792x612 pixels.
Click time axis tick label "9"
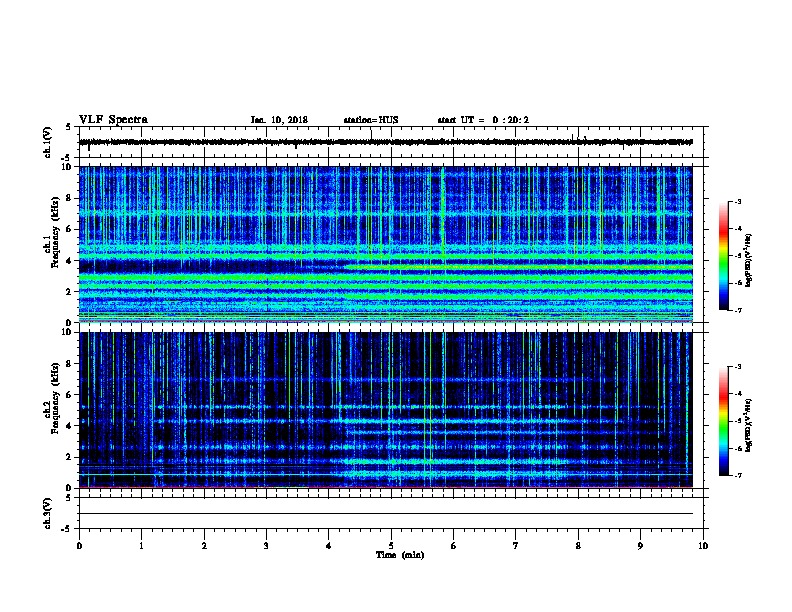(640, 546)
